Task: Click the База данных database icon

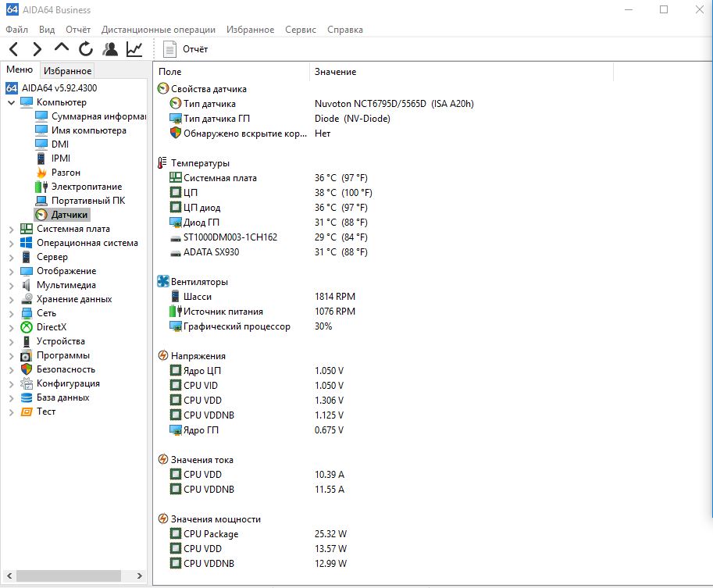Action: (27, 397)
